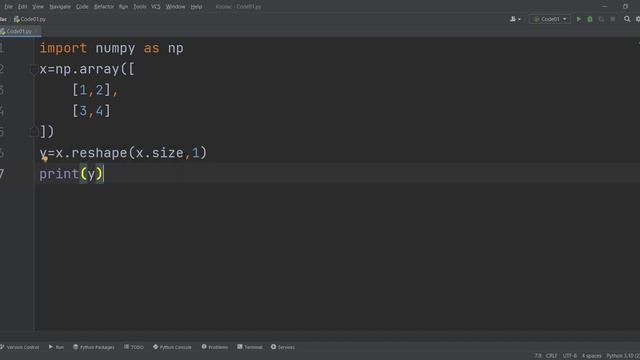Place cursor on x=np.array([ line
The image size is (640, 360).
(x=87, y=69)
